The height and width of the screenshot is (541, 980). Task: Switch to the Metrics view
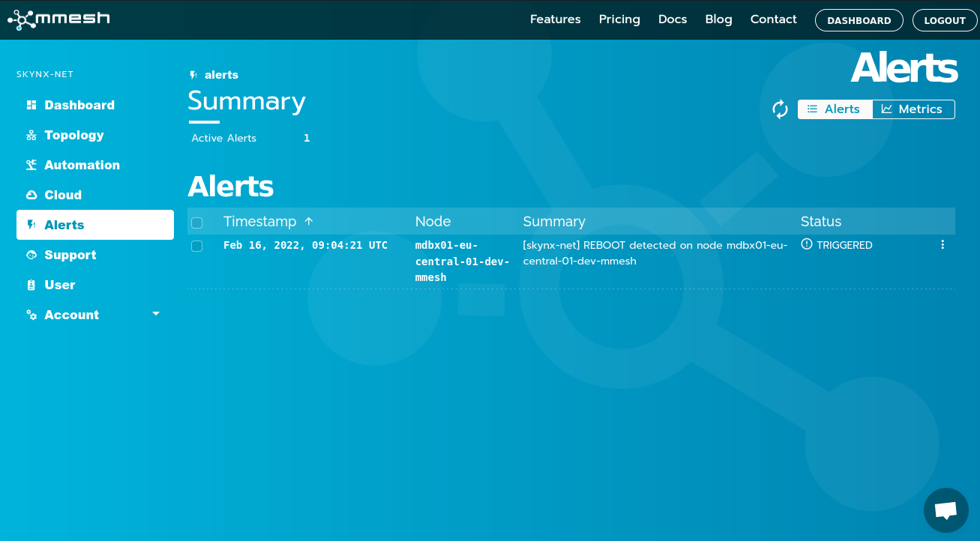[913, 109]
